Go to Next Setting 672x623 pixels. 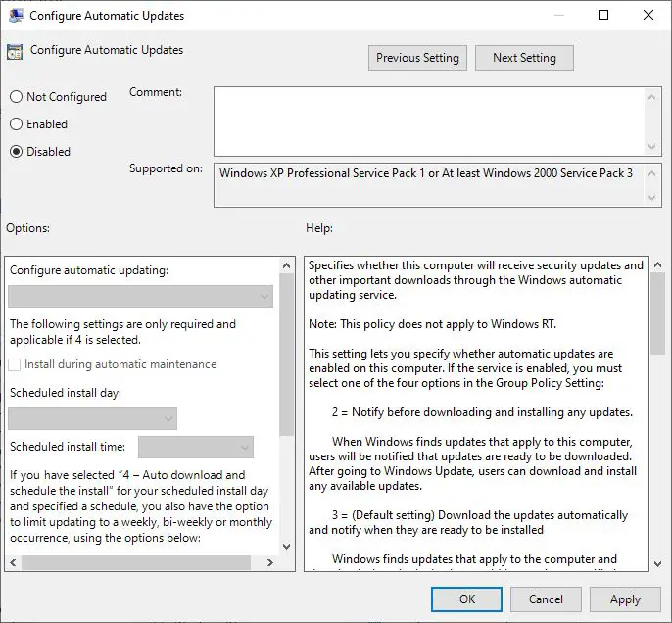coord(524,58)
